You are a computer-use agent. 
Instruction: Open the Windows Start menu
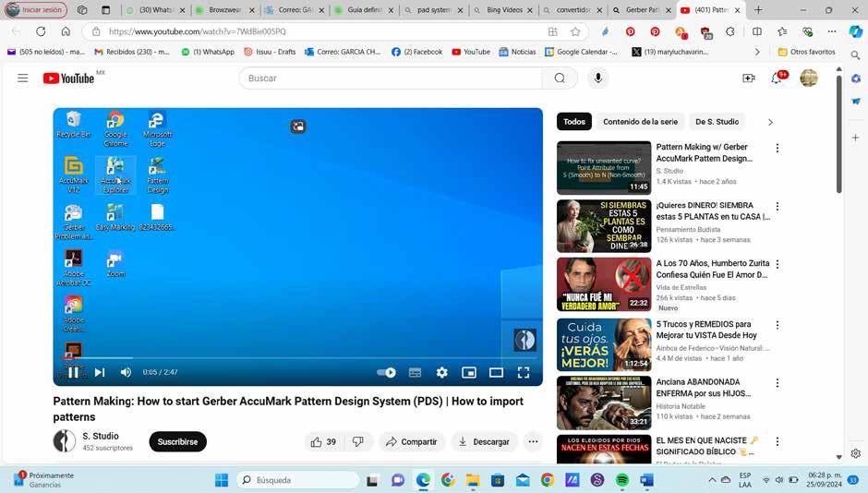pyautogui.click(x=222, y=480)
